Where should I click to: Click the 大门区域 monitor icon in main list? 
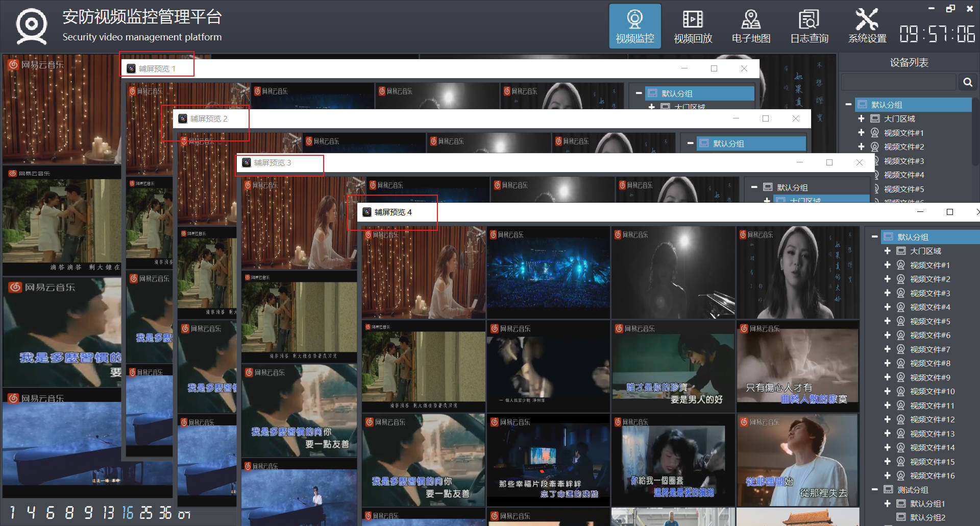875,118
